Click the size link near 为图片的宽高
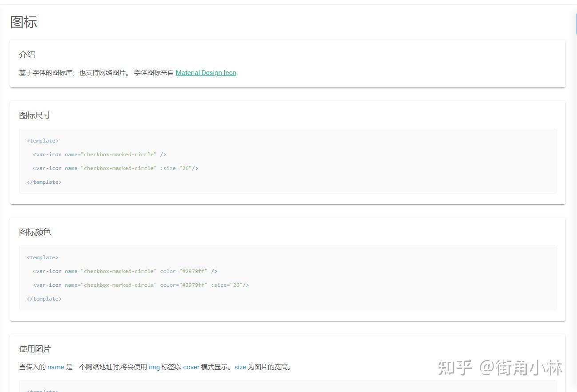577x392 pixels. [240, 367]
